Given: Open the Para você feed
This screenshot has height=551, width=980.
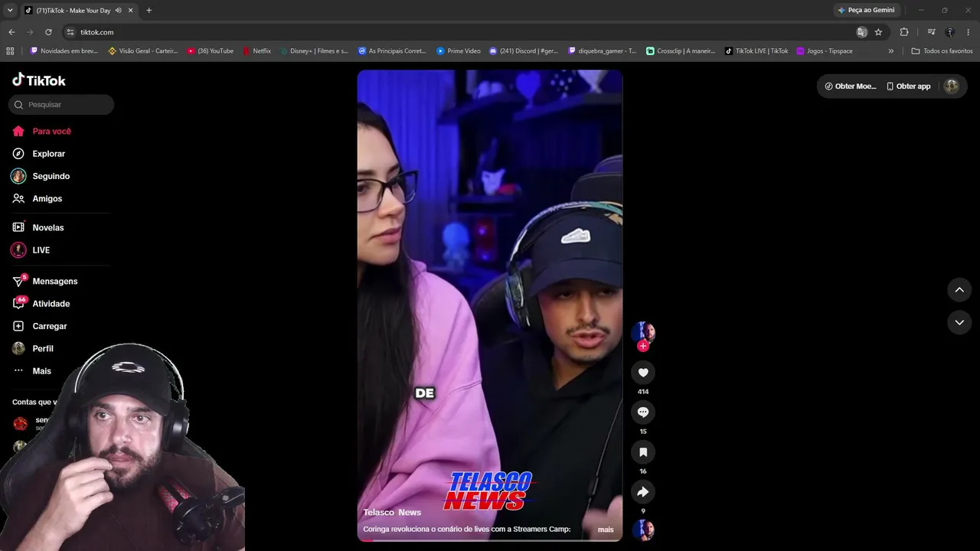Looking at the screenshot, I should click(x=42, y=132).
